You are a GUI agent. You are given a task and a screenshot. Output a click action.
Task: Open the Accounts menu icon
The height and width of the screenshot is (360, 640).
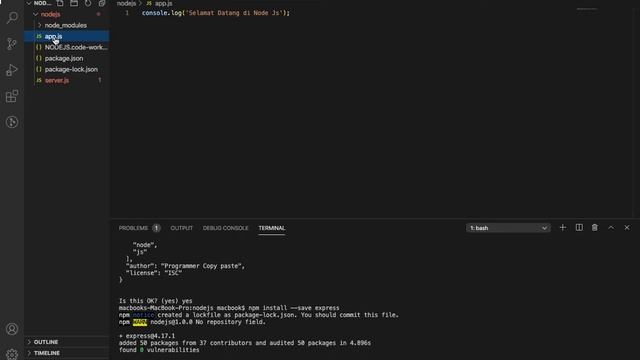[12, 329]
